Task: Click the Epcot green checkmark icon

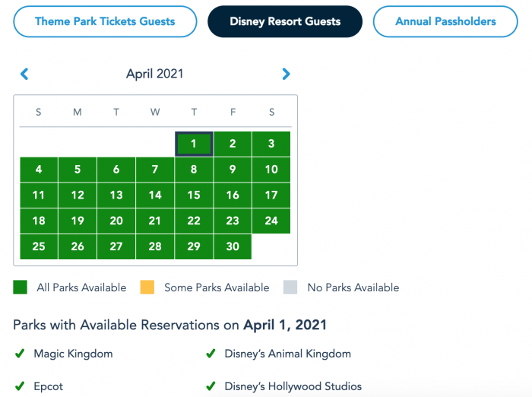Action: tap(20, 386)
